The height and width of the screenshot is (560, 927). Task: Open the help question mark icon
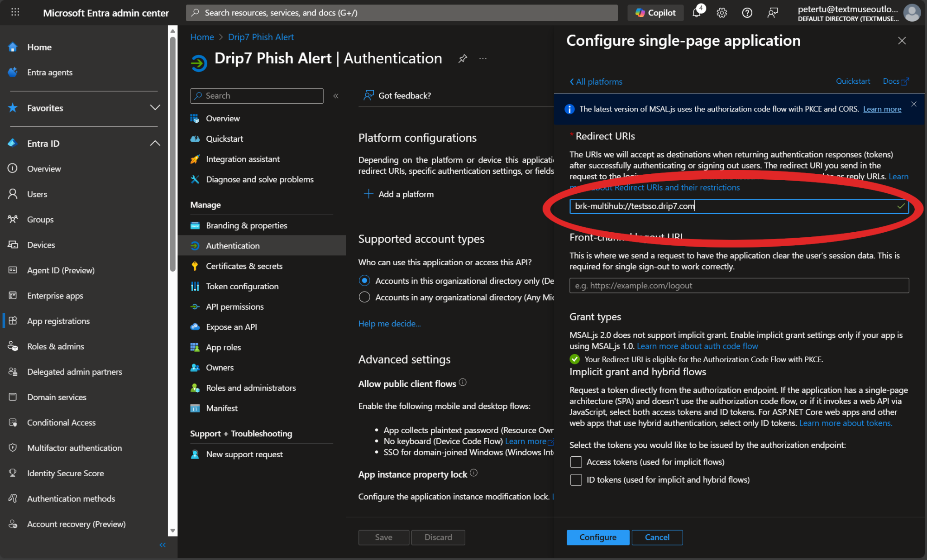[x=747, y=13]
